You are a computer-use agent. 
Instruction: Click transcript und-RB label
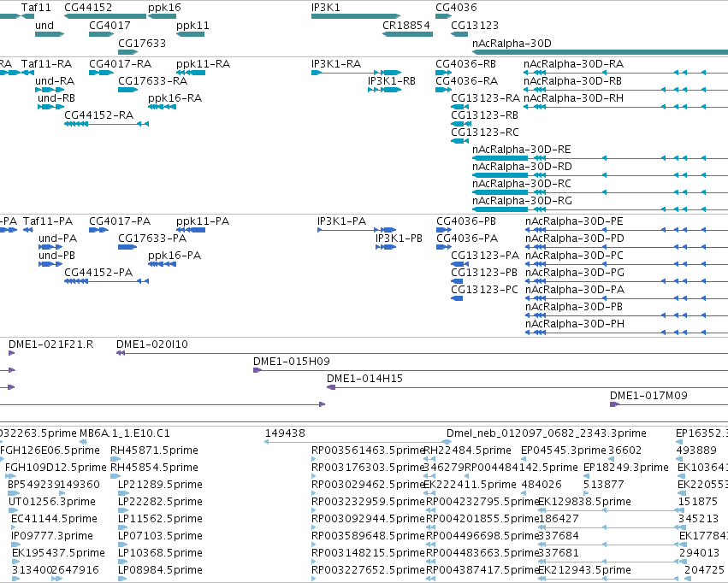coord(56,97)
